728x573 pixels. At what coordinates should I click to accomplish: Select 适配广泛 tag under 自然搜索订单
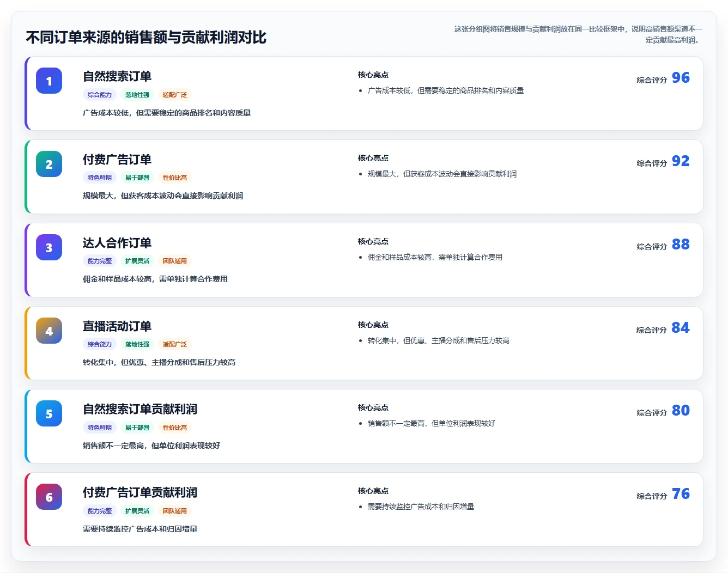(175, 95)
